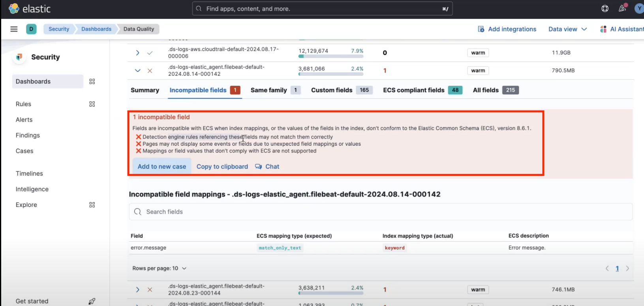Collapse the filebeat 2024.08.14-000142 index row
The width and height of the screenshot is (644, 306).
click(x=137, y=71)
